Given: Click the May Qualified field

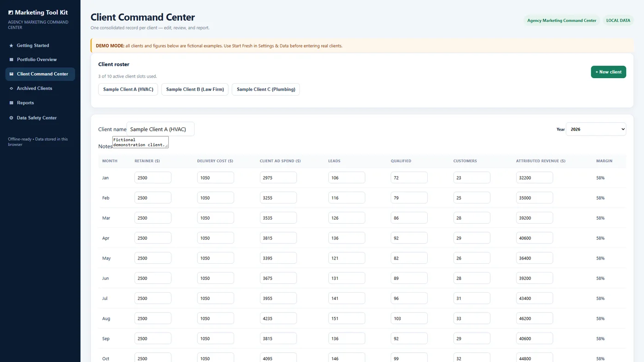Looking at the screenshot, I should pyautogui.click(x=409, y=258).
